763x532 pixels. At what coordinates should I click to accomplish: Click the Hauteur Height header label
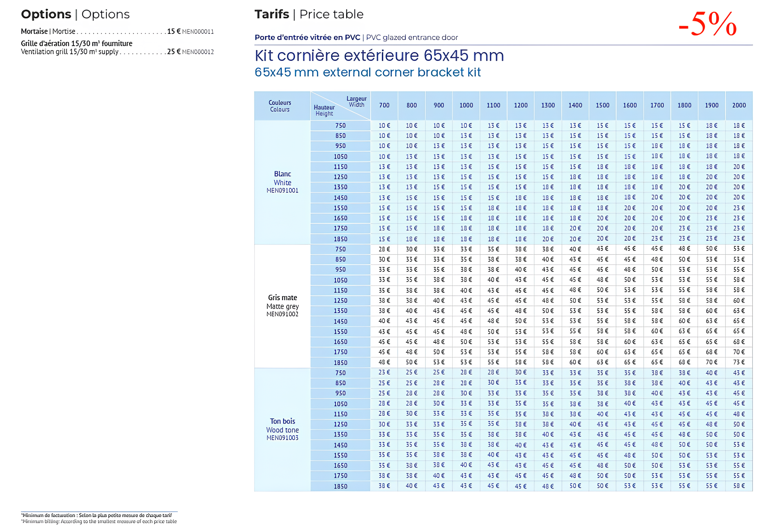coord(324,110)
